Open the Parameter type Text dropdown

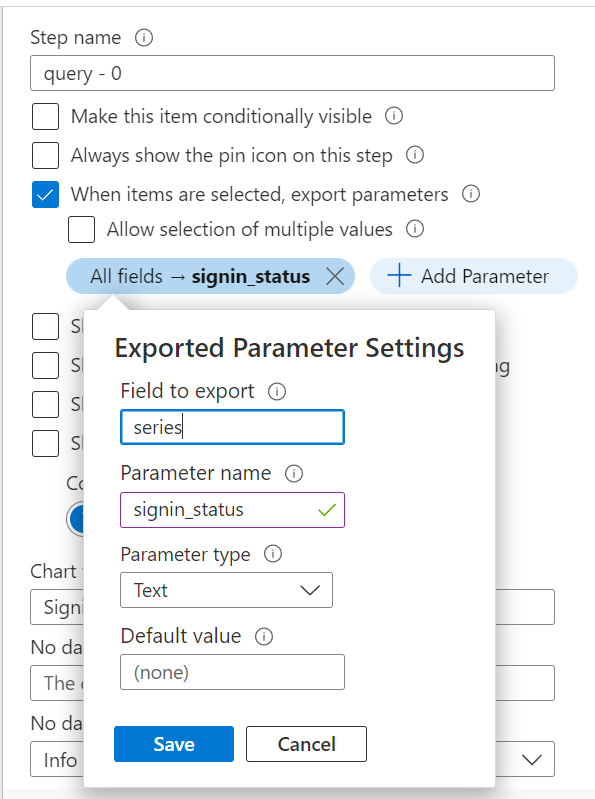(x=226, y=590)
